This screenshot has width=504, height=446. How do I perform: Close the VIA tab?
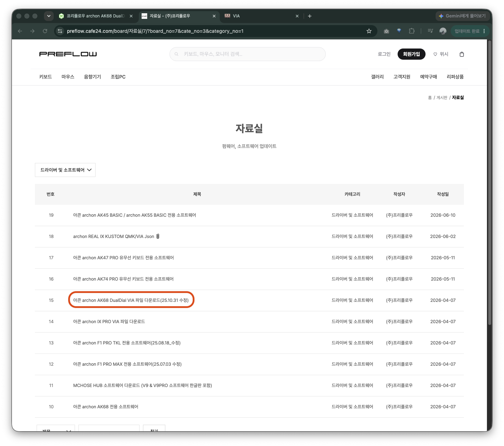coord(297,16)
